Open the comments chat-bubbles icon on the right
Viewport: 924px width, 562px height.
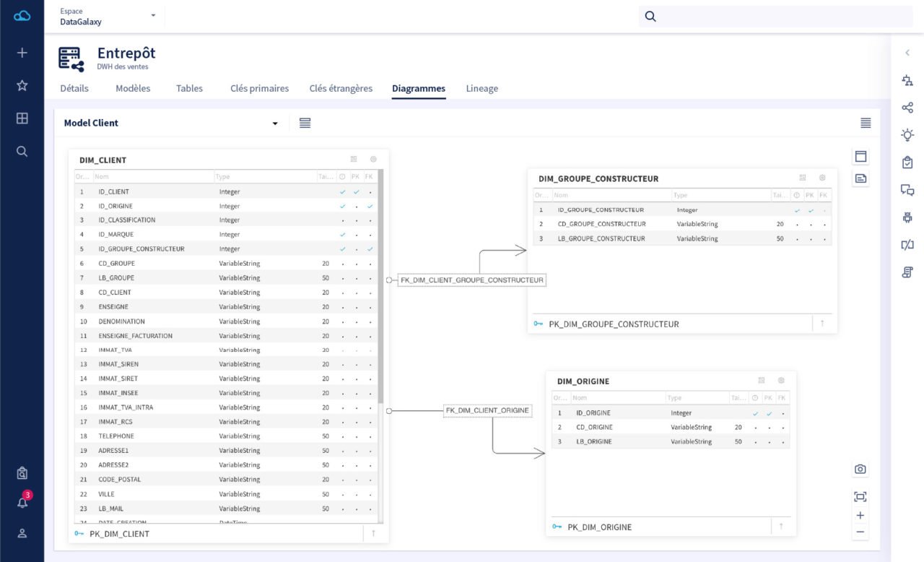click(907, 190)
